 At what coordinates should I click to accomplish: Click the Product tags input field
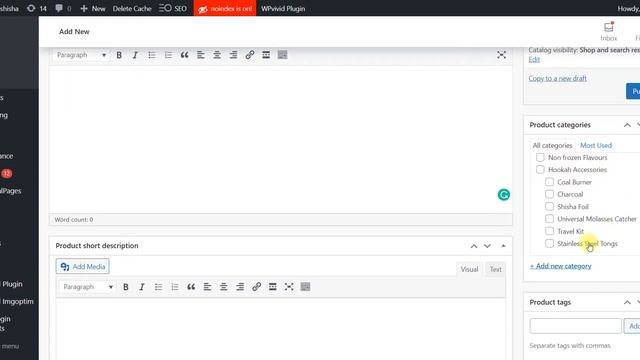576,326
